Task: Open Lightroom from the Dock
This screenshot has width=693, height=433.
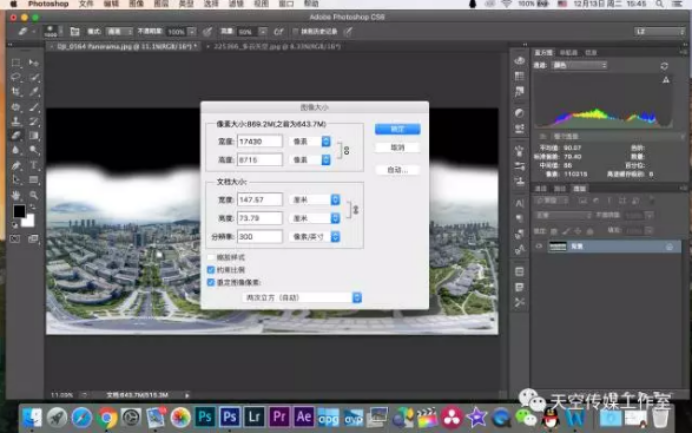Action: click(x=256, y=416)
